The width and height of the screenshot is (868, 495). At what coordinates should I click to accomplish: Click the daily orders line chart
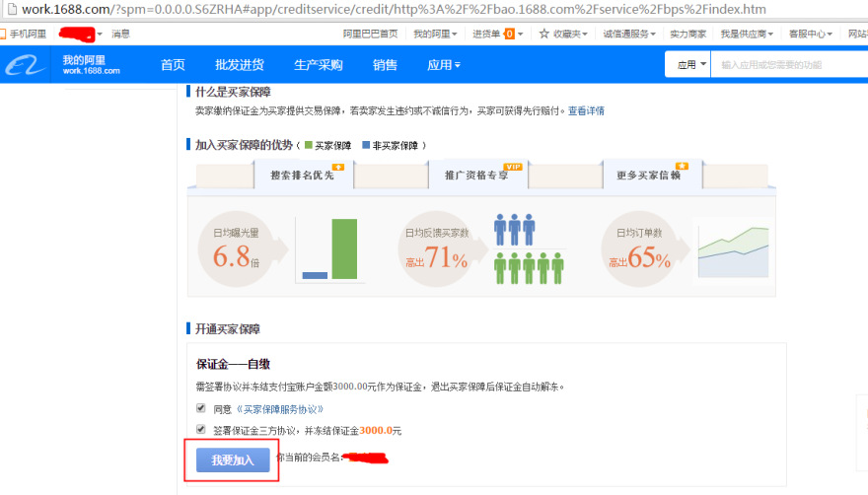[x=734, y=251]
